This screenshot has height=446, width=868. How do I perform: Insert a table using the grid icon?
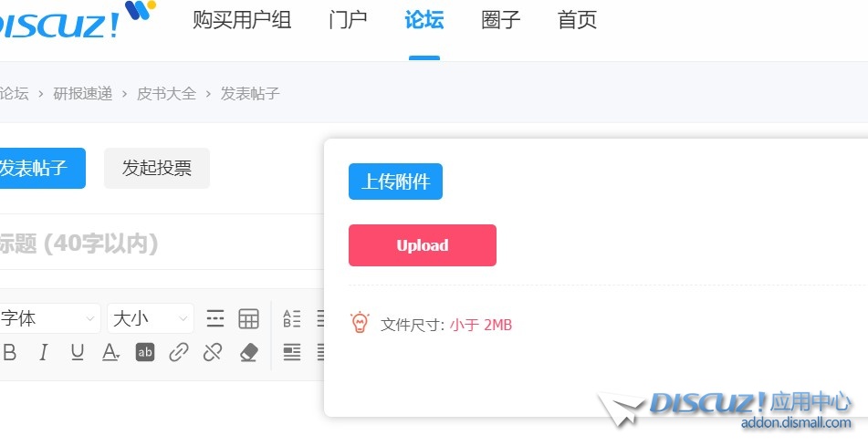point(248,318)
